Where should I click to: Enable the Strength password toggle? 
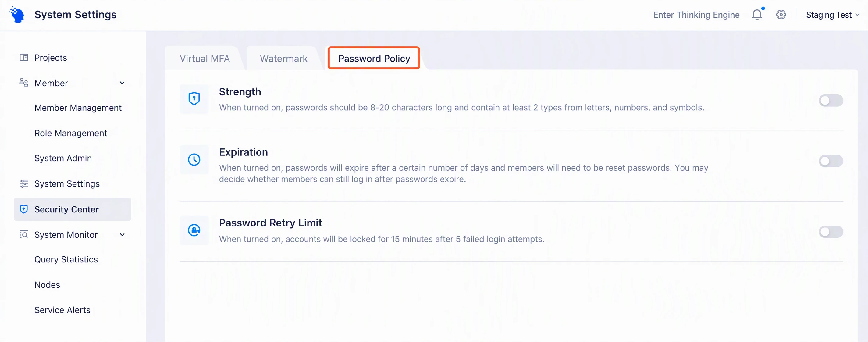tap(831, 100)
